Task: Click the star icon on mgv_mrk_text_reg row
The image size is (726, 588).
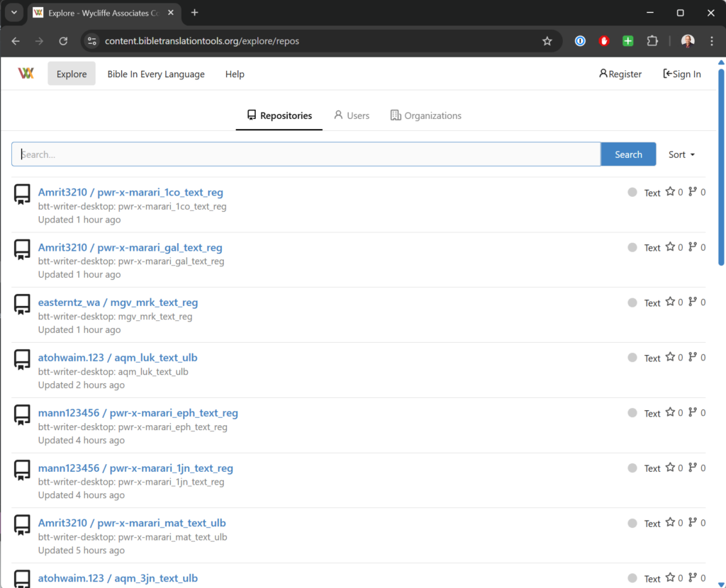Action: click(670, 303)
